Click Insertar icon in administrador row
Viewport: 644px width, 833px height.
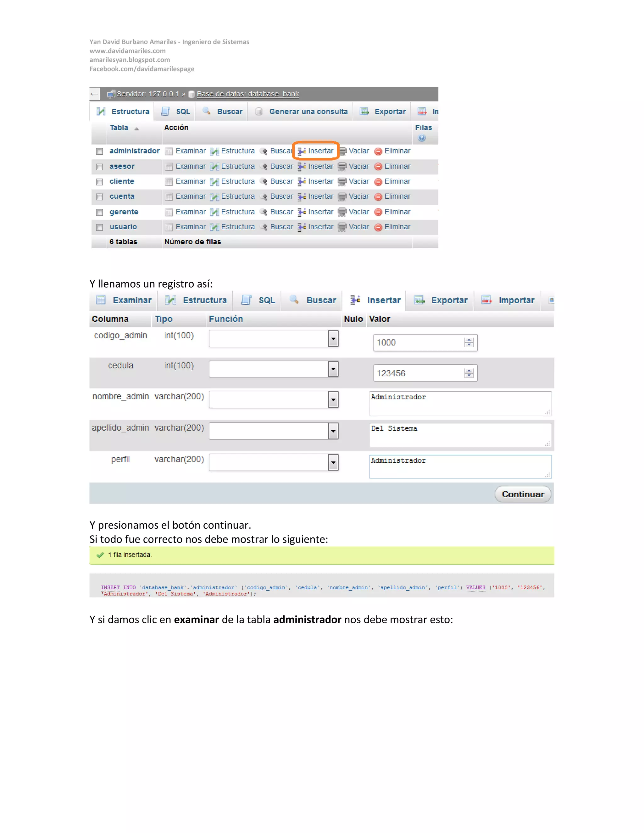tap(301, 151)
